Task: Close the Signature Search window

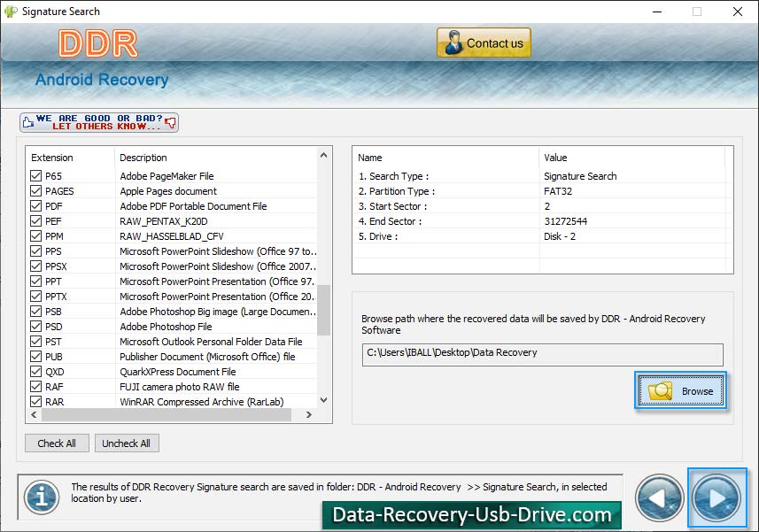Action: click(737, 12)
